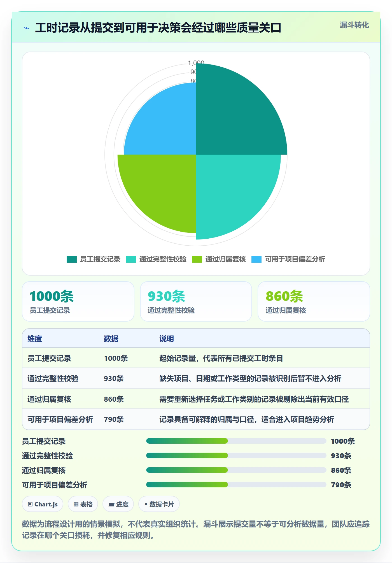Toggle the 可用于项目偏差分析 legend item
392x563 pixels.
(x=288, y=259)
